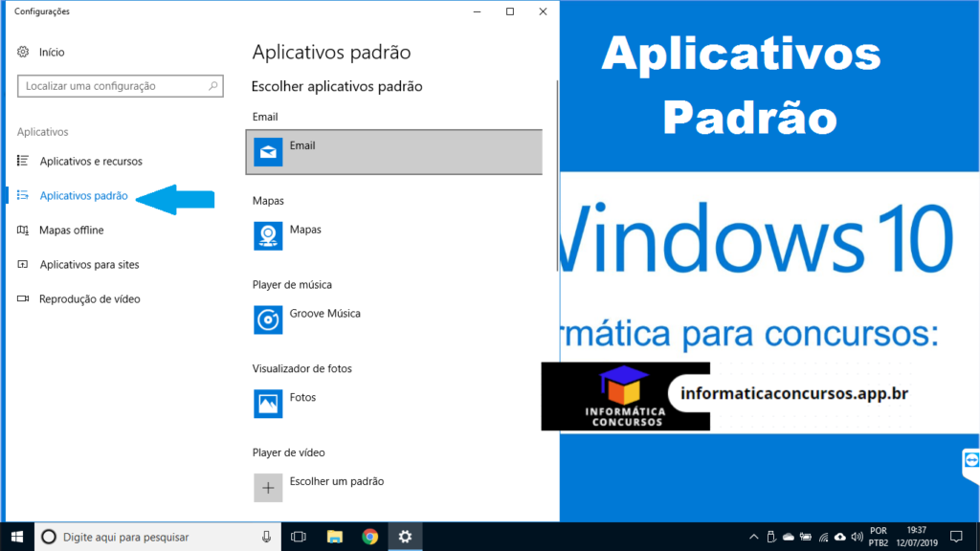
Task: Click the Groove Música app icon
Action: click(268, 320)
